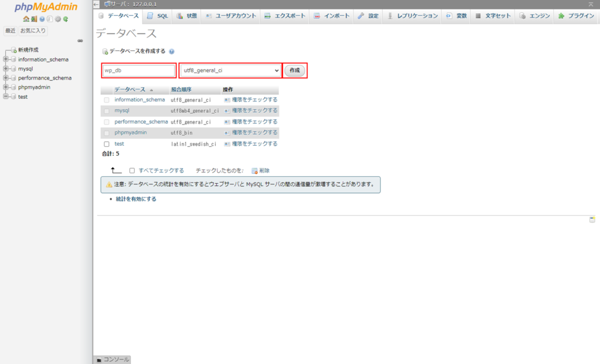Check the test database checkbox
Image resolution: width=600 pixels, height=364 pixels.
[x=107, y=144]
